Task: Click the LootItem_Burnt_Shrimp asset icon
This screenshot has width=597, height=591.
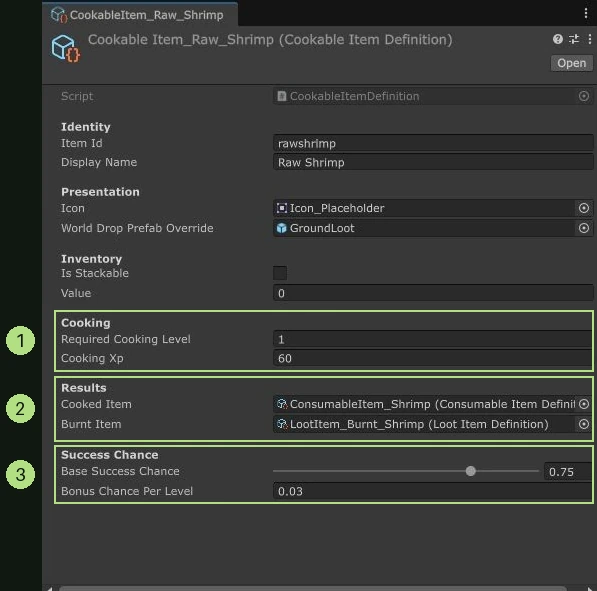Action: (282, 424)
